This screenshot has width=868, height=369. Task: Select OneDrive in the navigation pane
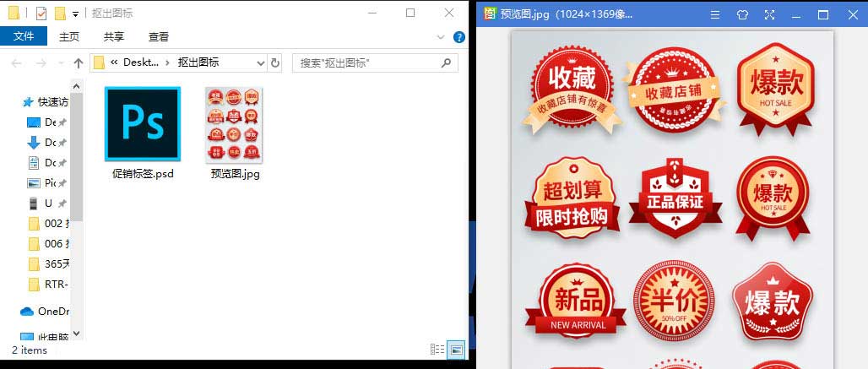point(44,312)
